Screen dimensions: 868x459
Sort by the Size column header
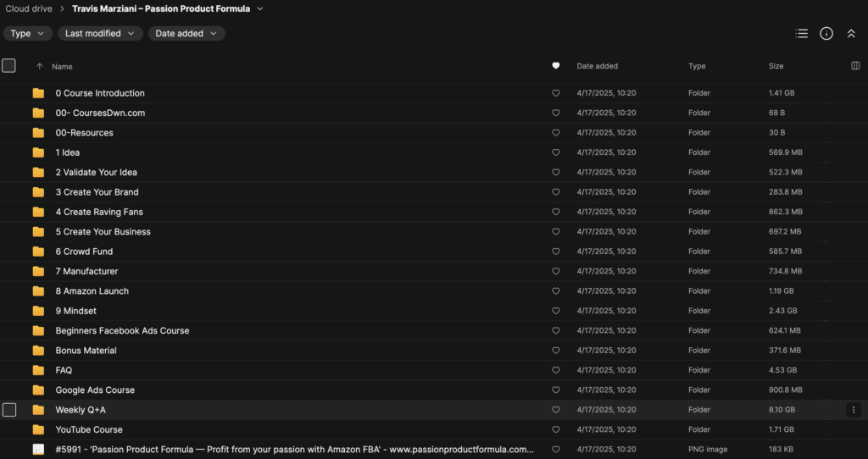click(776, 66)
